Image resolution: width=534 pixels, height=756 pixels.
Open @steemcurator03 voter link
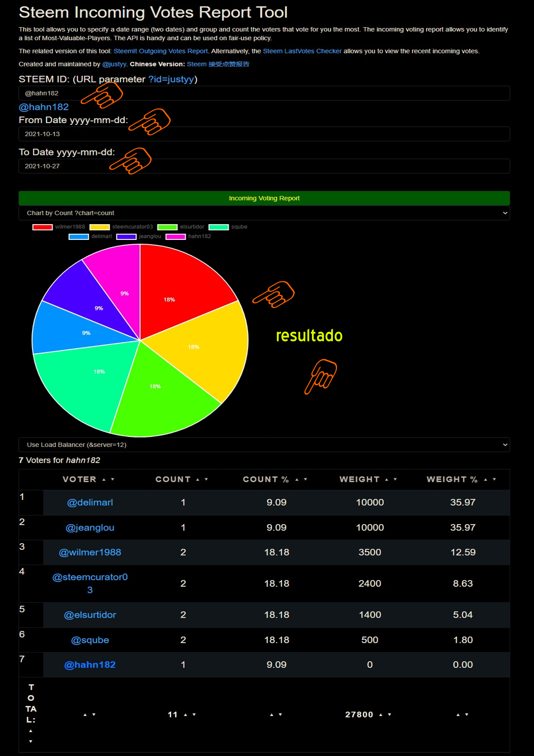point(90,583)
